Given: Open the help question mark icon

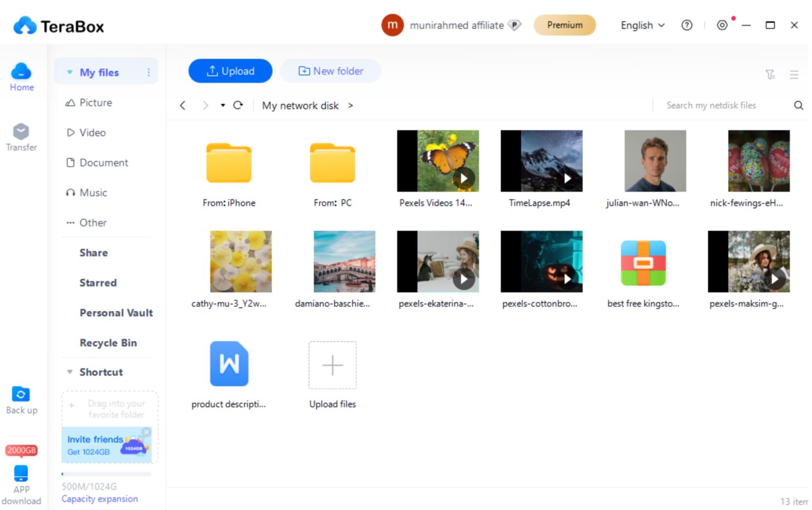Looking at the screenshot, I should [687, 25].
